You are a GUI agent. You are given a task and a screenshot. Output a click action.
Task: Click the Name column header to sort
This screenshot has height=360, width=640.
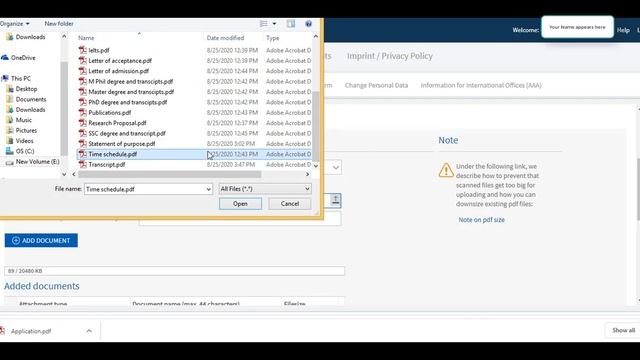86,38
